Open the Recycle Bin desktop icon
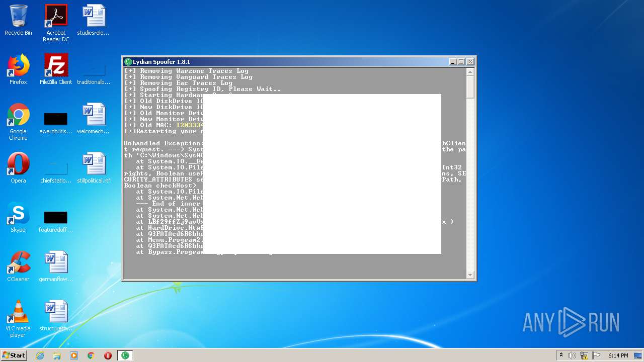 (x=18, y=20)
